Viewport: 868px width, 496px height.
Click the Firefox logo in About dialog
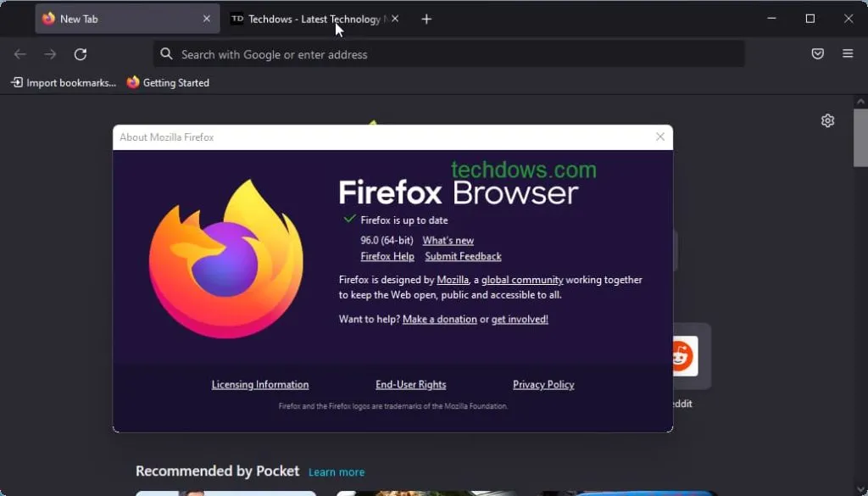click(x=226, y=259)
